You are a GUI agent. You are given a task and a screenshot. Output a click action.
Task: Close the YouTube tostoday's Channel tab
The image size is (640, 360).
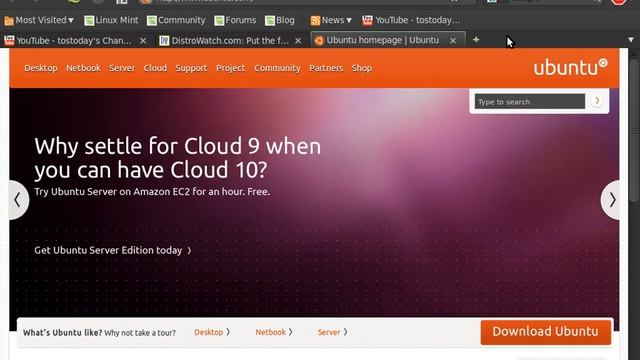click(143, 41)
